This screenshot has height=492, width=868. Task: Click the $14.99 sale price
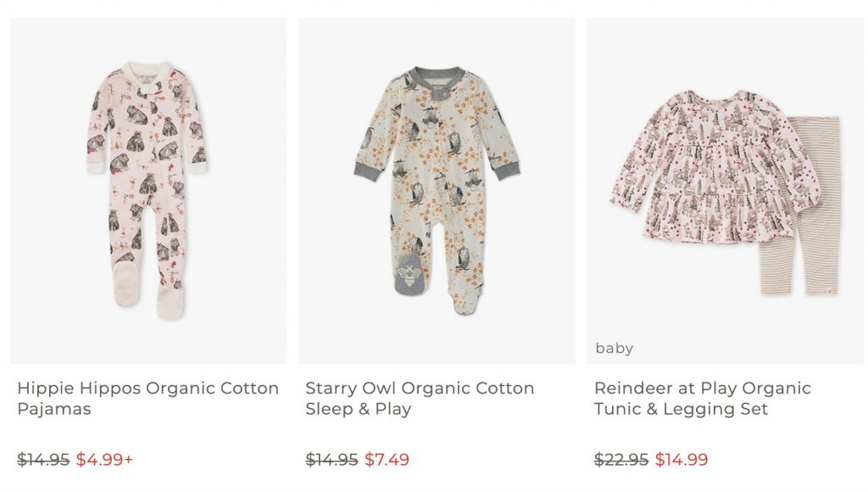point(682,460)
